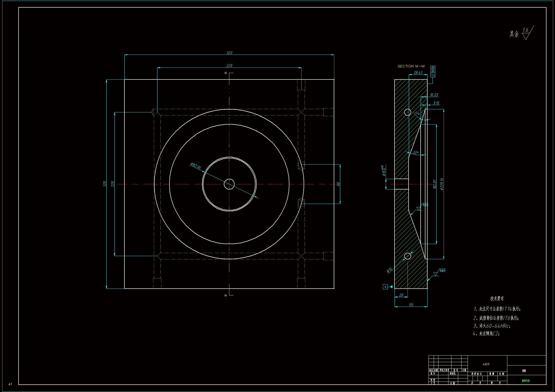Screen dimensions: 555x392
Task: Click the 28.41 dimension text
Action: pos(418,73)
